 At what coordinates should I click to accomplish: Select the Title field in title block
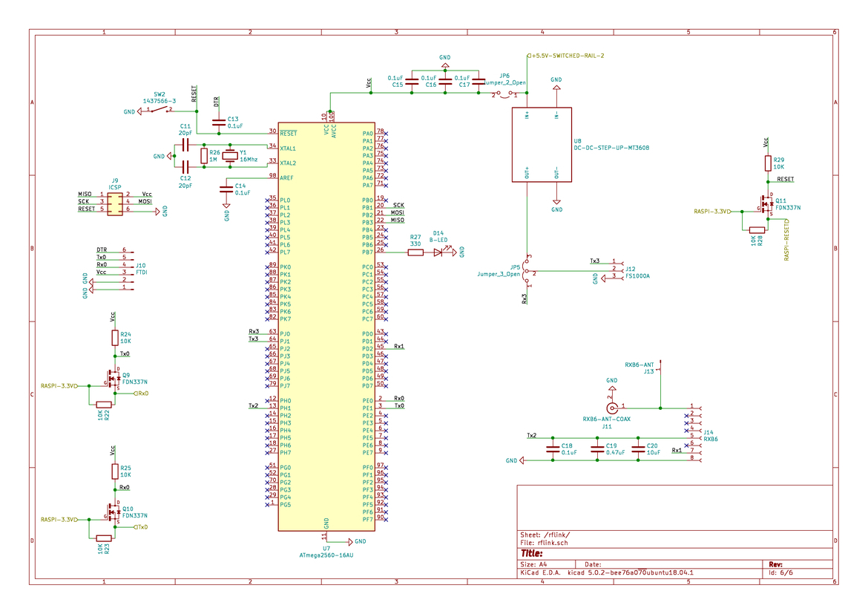534,553
